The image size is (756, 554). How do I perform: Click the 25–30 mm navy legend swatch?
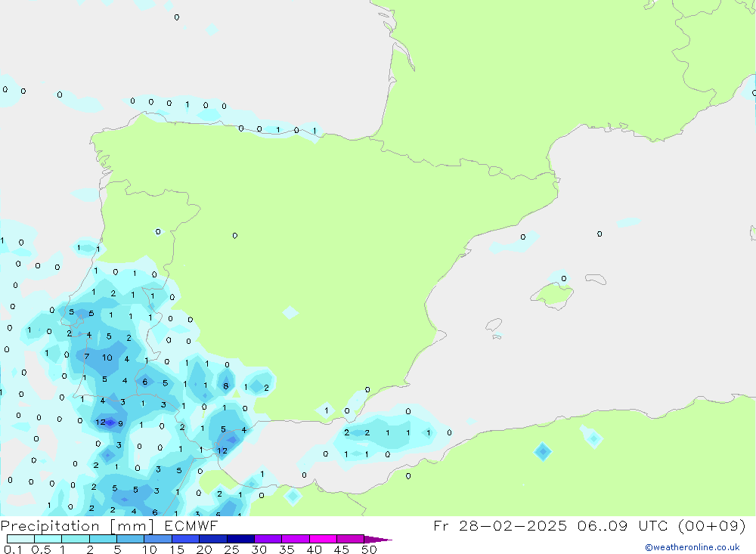pos(240,539)
